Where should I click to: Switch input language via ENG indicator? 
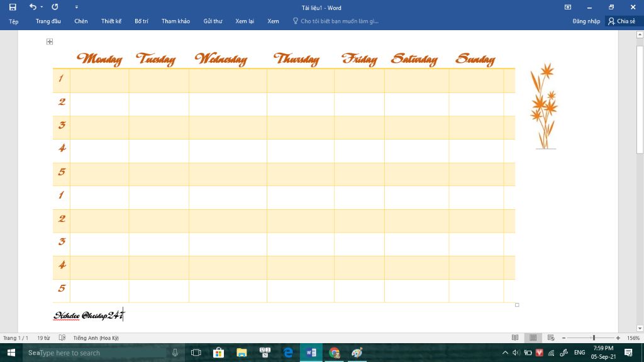coord(579,353)
